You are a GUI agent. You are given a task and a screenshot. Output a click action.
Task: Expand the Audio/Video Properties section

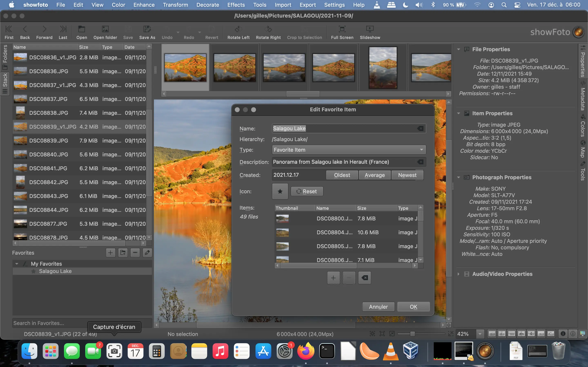tap(459, 274)
